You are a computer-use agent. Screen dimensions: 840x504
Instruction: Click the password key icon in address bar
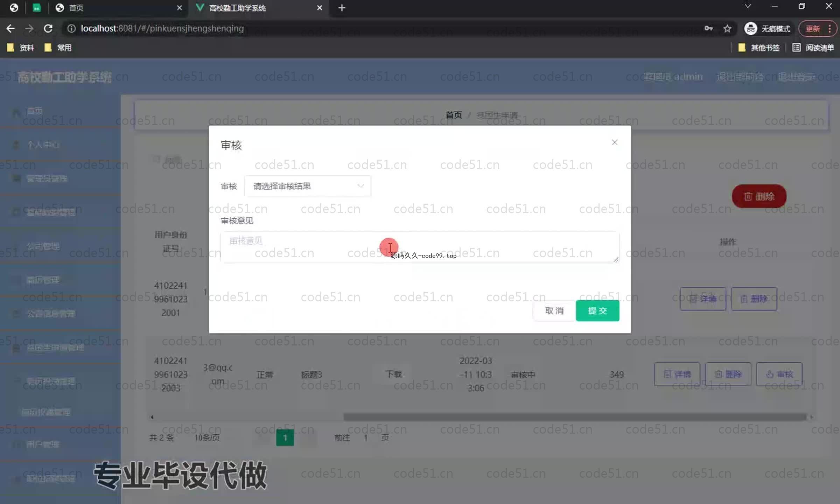(x=708, y=28)
